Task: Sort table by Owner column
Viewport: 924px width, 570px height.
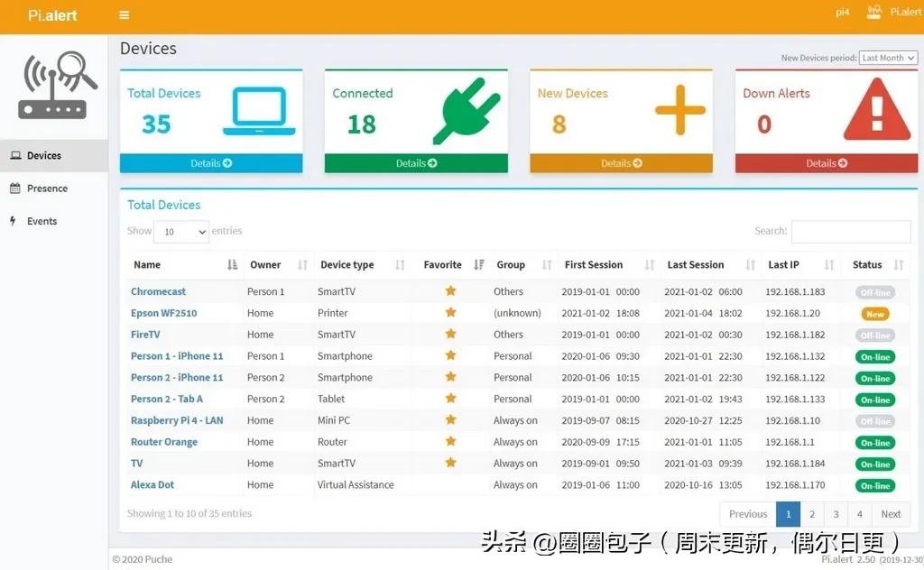Action: coord(278,265)
